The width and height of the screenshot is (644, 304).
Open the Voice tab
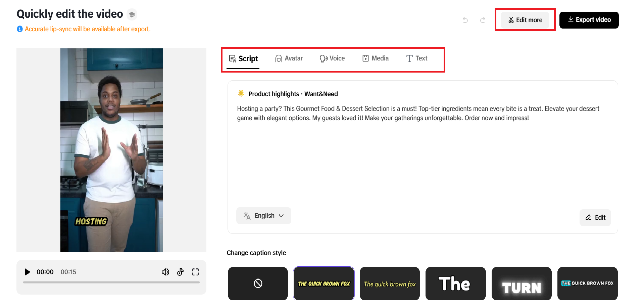(x=332, y=58)
